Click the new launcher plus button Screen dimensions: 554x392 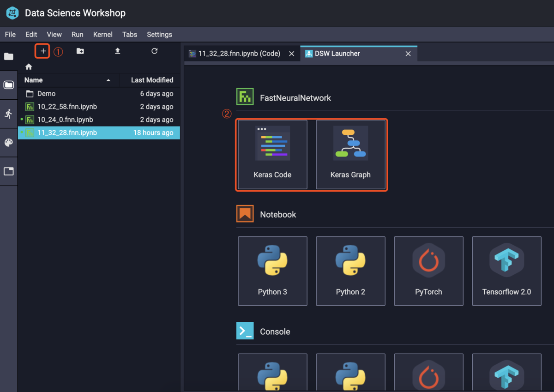coord(42,51)
